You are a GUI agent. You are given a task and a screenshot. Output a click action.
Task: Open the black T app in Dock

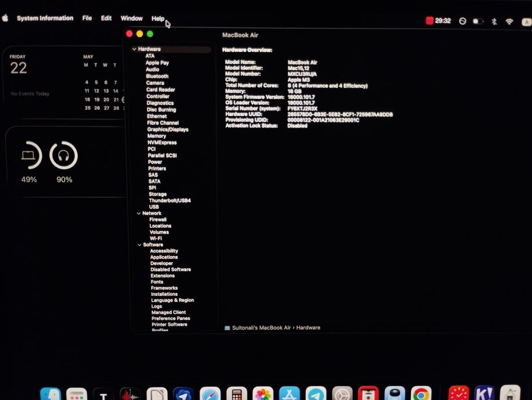(x=103, y=394)
